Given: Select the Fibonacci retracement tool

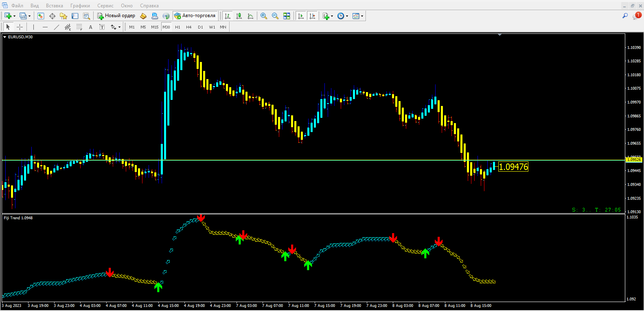Looking at the screenshot, I should tap(79, 27).
